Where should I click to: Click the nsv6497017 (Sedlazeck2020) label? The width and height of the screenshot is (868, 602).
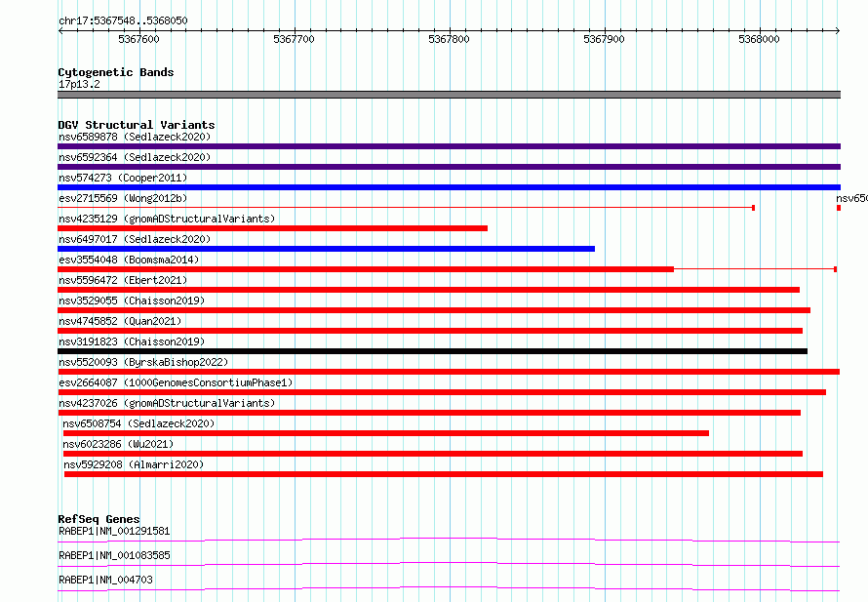click(135, 239)
